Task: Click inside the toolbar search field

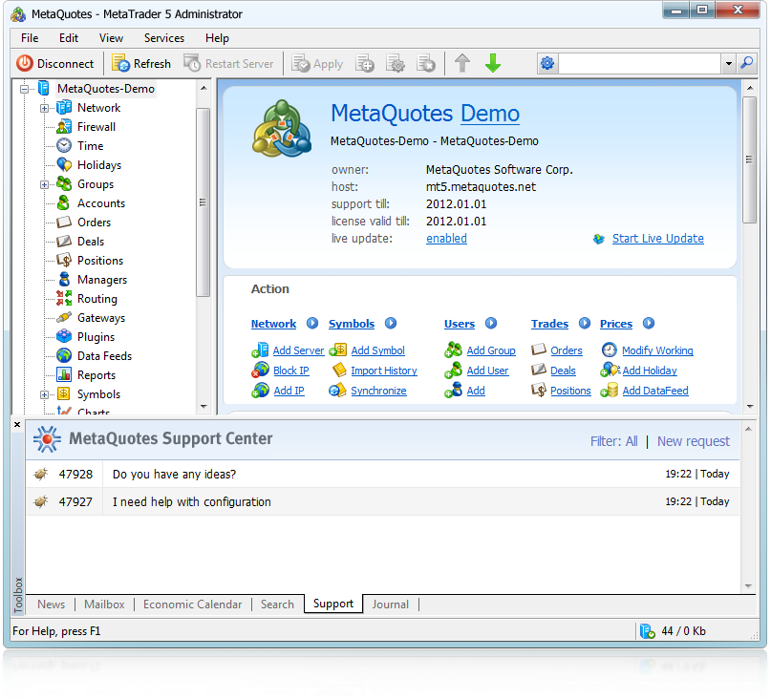Action: [640, 63]
